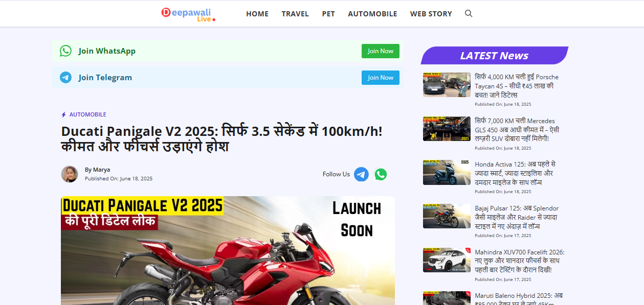Click the LATEST News sidebar heading
This screenshot has height=305, width=644.
click(x=494, y=56)
